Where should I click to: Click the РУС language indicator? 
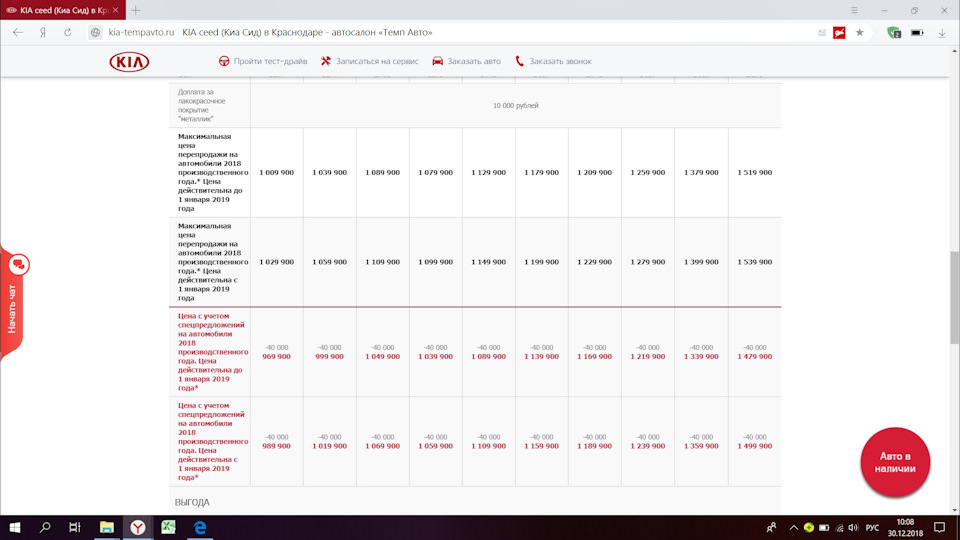pyautogui.click(x=872, y=527)
